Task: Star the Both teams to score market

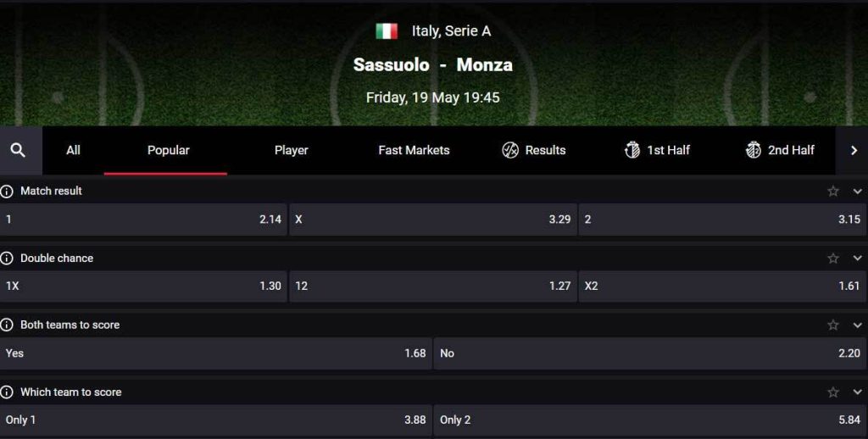Action: tap(833, 325)
